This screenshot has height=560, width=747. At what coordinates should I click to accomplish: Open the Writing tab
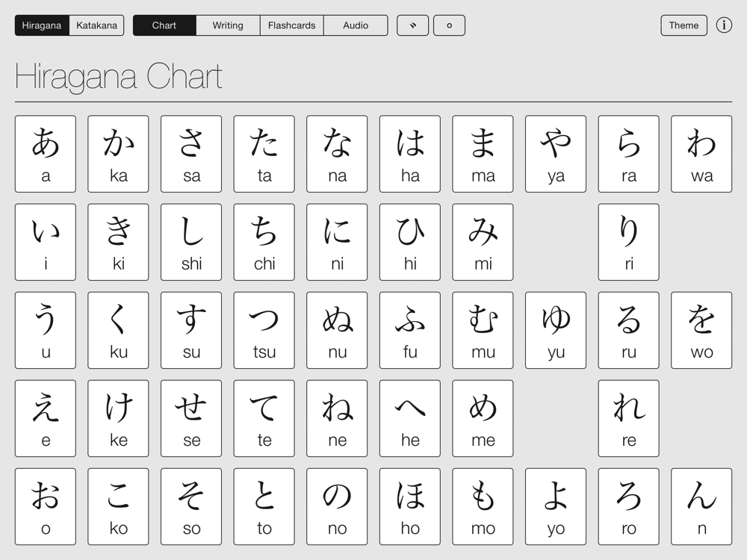pos(228,25)
